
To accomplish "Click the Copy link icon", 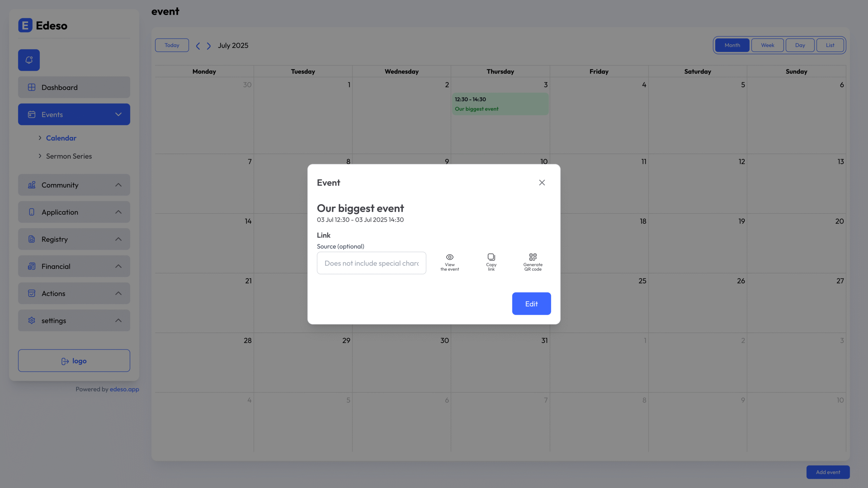I will click(x=491, y=257).
